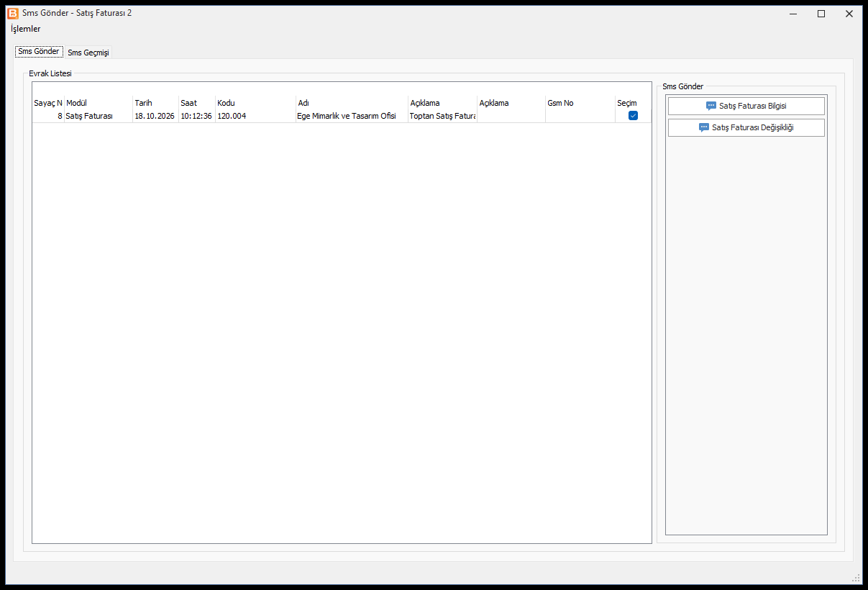This screenshot has height=590, width=868.
Task: Click the Açıklama header above Toptan Satış Fatura
Action: coord(442,103)
